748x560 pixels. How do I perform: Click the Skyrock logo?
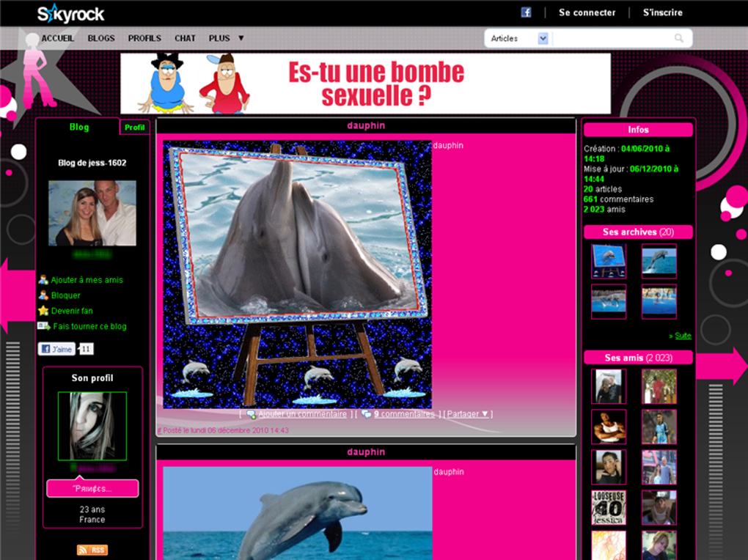click(71, 14)
